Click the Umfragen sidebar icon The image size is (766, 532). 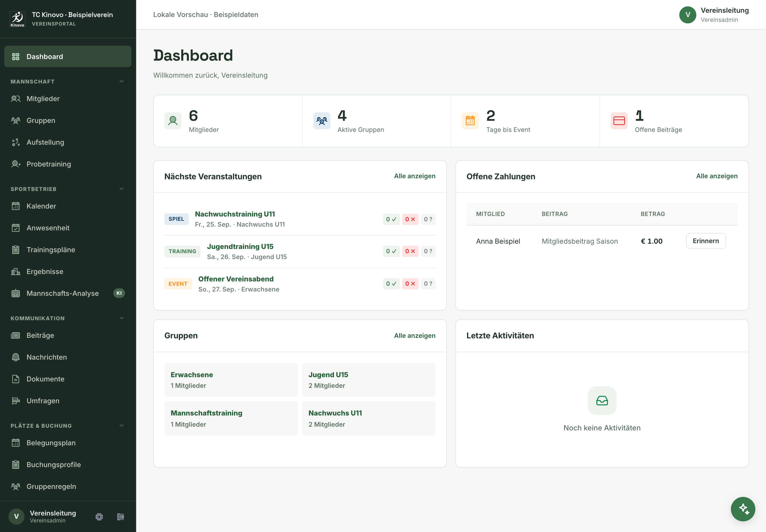pyautogui.click(x=16, y=401)
